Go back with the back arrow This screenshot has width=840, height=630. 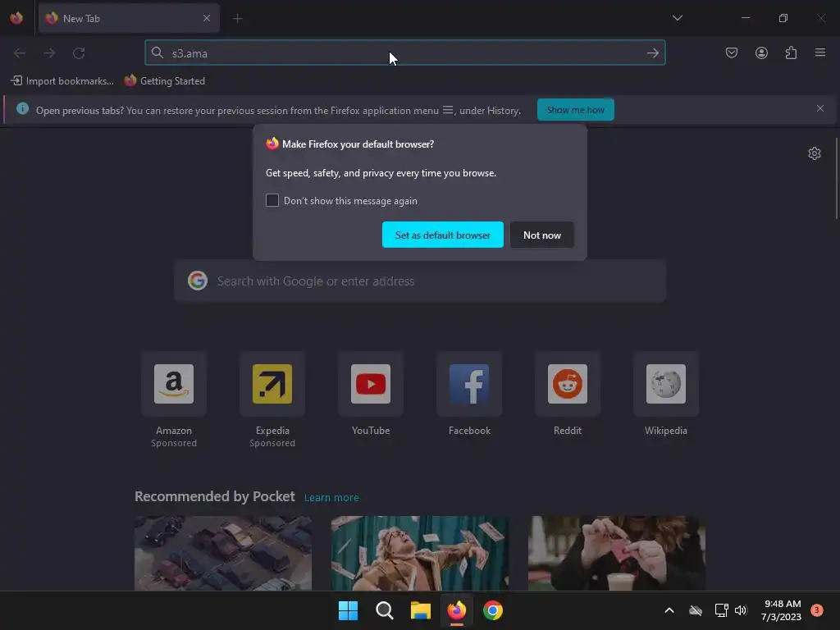(20, 53)
